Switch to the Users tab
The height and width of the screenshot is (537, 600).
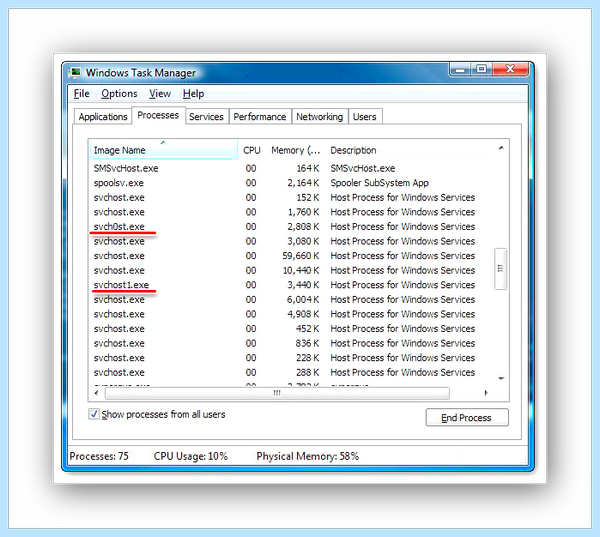pos(365,117)
